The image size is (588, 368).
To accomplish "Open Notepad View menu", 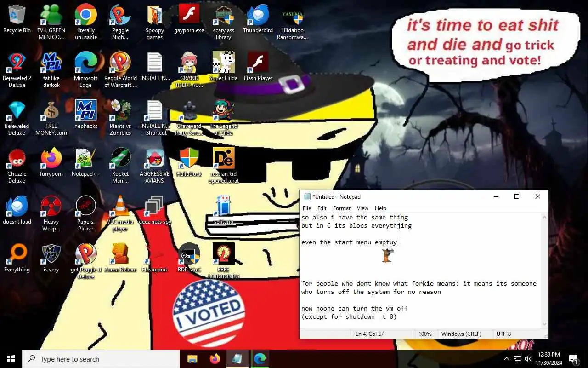I will click(x=362, y=208).
